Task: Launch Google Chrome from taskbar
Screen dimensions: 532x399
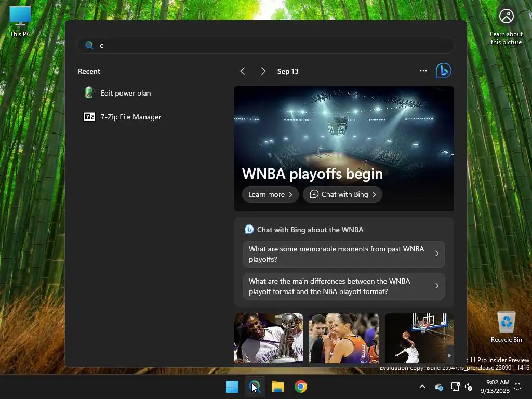Action: (x=301, y=387)
